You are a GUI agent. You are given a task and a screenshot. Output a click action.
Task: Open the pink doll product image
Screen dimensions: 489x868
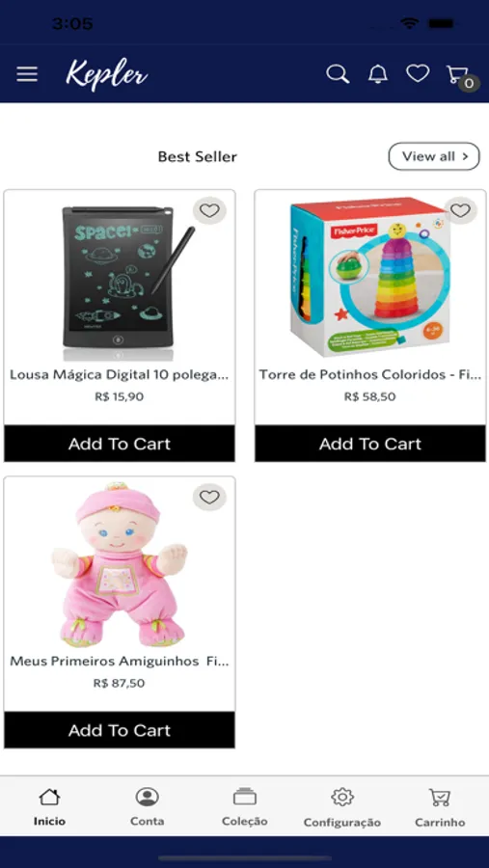pos(119,563)
